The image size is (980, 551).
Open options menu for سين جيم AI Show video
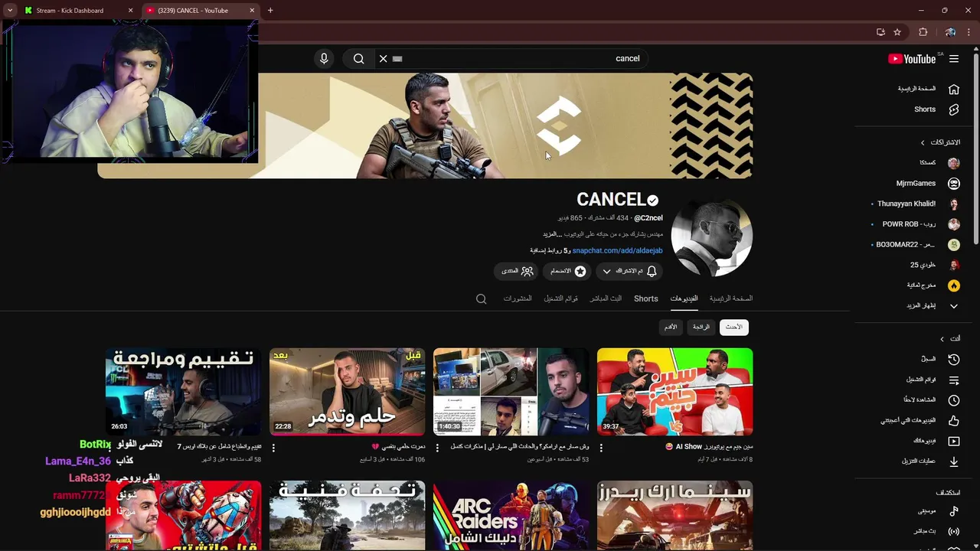(x=601, y=448)
